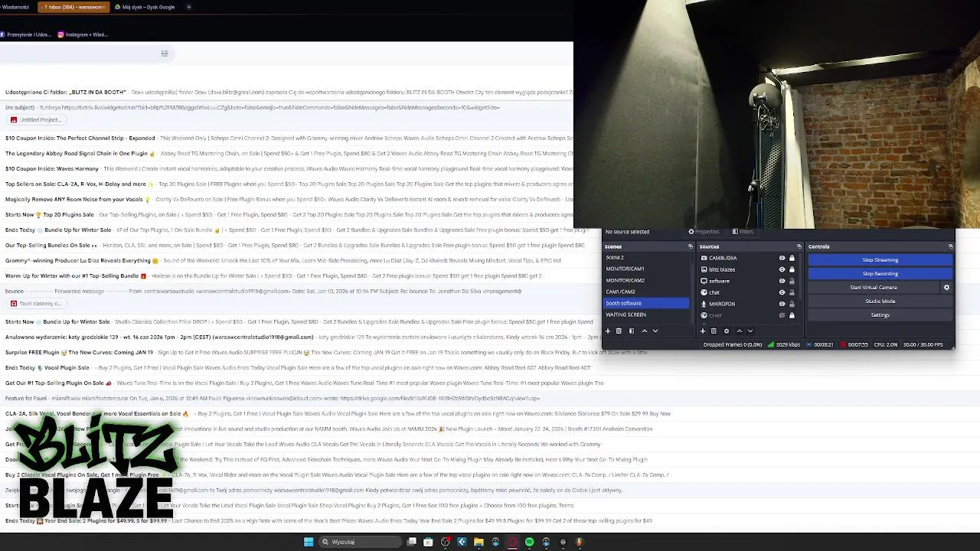This screenshot has height=551, width=980.
Task: Delete selected source with Sources trash icon
Action: 714,331
